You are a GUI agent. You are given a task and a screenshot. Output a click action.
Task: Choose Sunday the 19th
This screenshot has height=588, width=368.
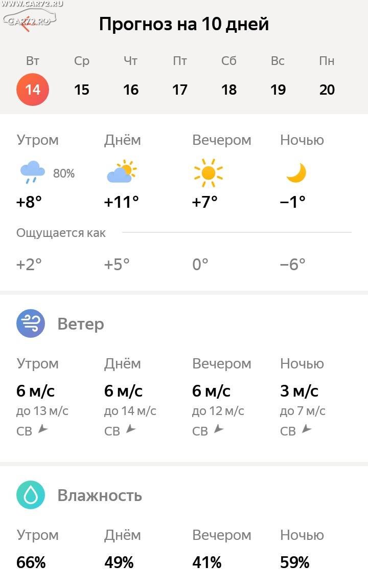pyautogui.click(x=278, y=90)
